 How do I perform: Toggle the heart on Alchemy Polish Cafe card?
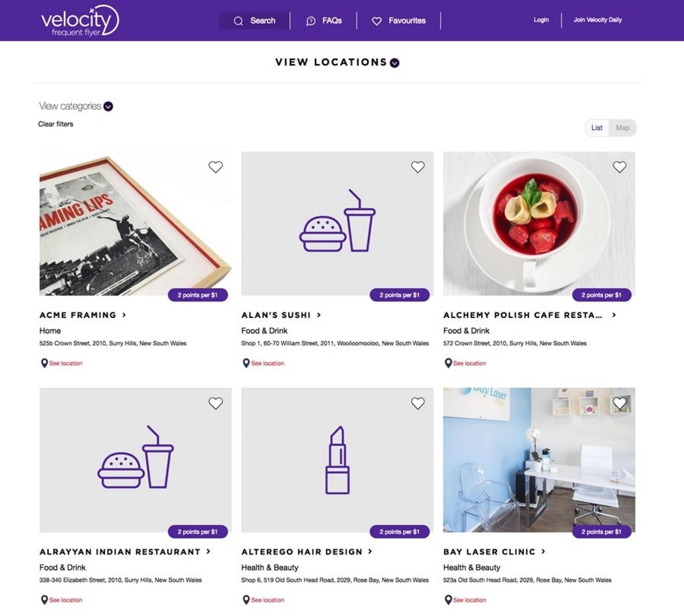coord(619,167)
